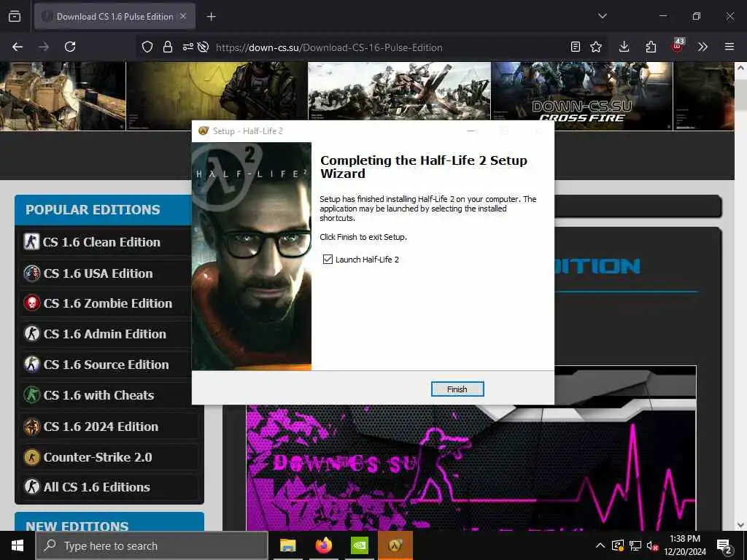Open Firefox downloads panel
Screen dimensions: 747x560
coord(624,47)
